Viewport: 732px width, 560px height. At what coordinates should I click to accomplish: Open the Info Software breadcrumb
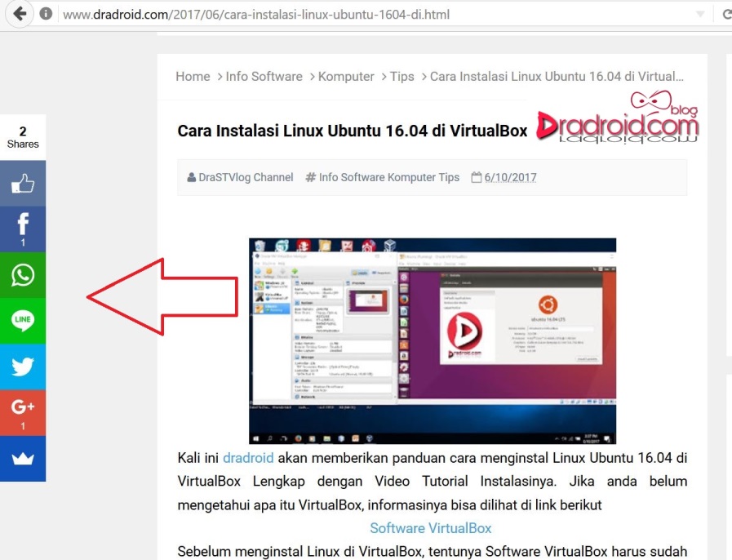tap(264, 76)
